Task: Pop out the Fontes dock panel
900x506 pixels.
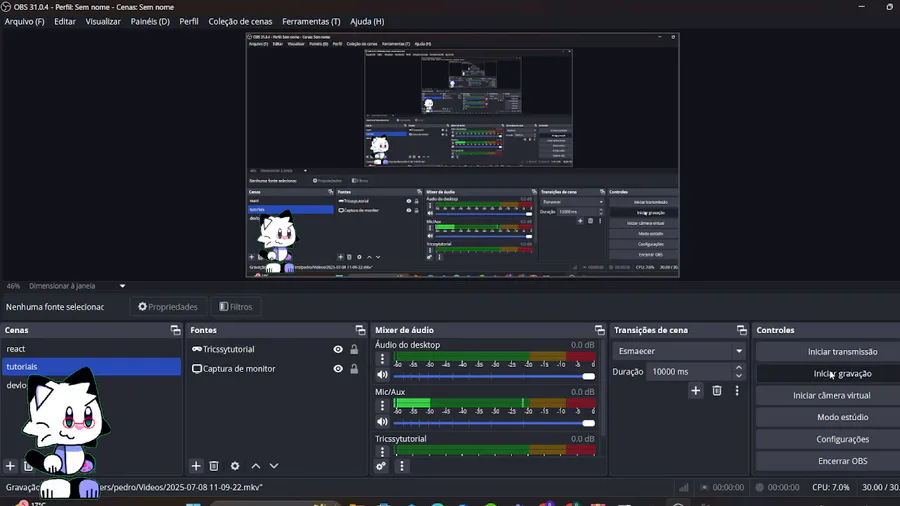Action: 360,330
